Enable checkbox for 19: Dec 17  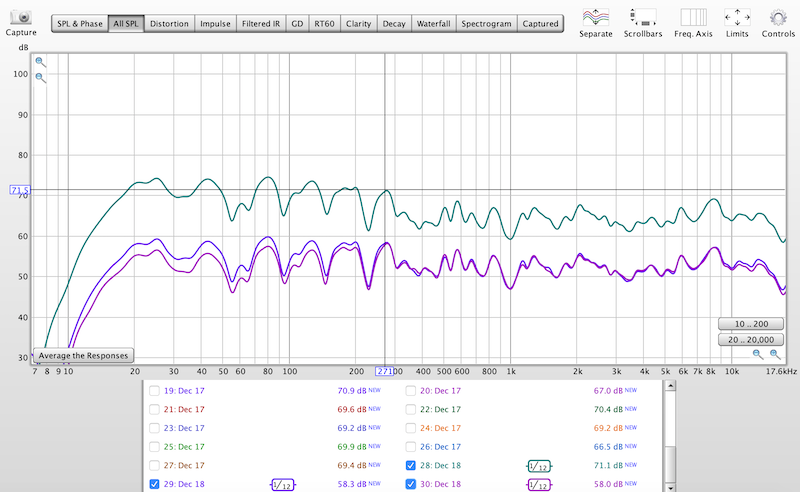154,391
